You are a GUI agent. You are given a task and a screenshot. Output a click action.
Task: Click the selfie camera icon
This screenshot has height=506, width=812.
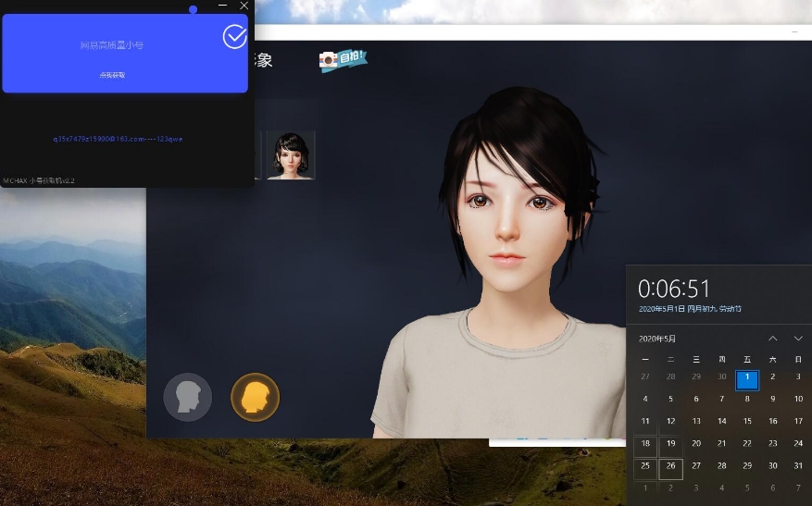tap(343, 59)
